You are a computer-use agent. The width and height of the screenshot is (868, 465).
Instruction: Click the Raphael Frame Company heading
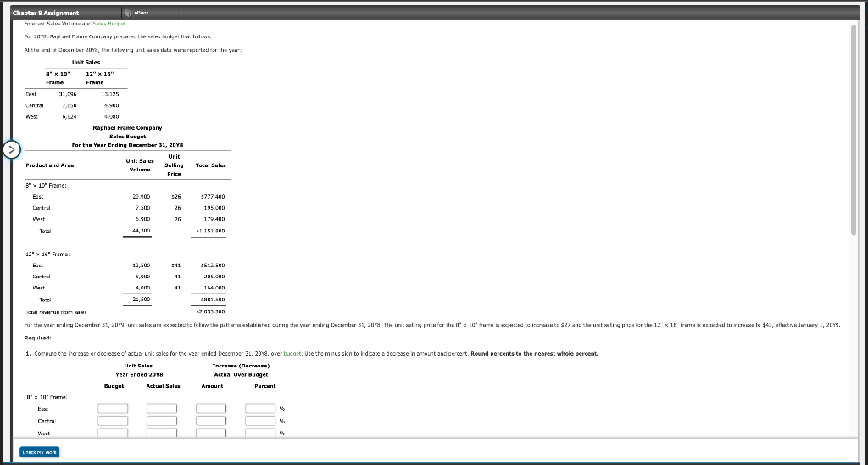[x=127, y=127]
